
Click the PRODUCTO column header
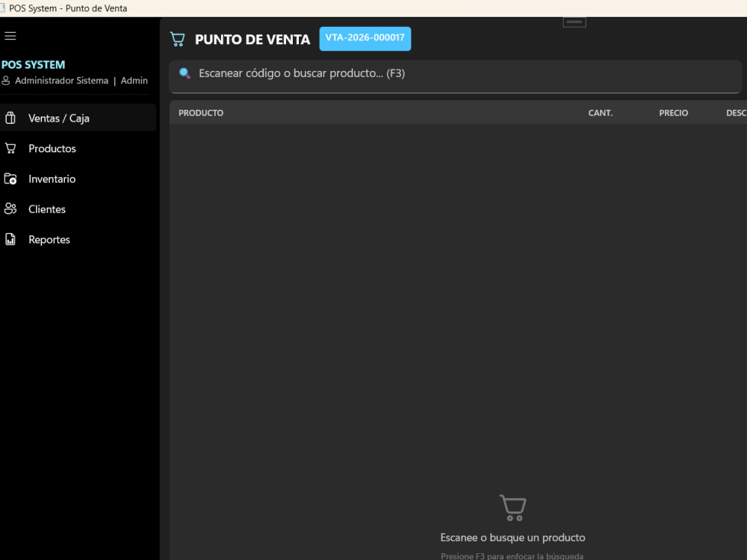(200, 113)
